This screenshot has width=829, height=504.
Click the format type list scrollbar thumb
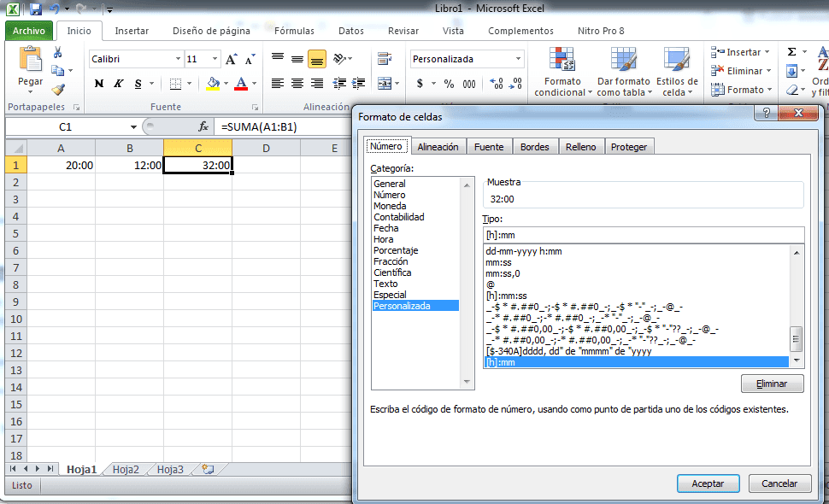tap(797, 339)
